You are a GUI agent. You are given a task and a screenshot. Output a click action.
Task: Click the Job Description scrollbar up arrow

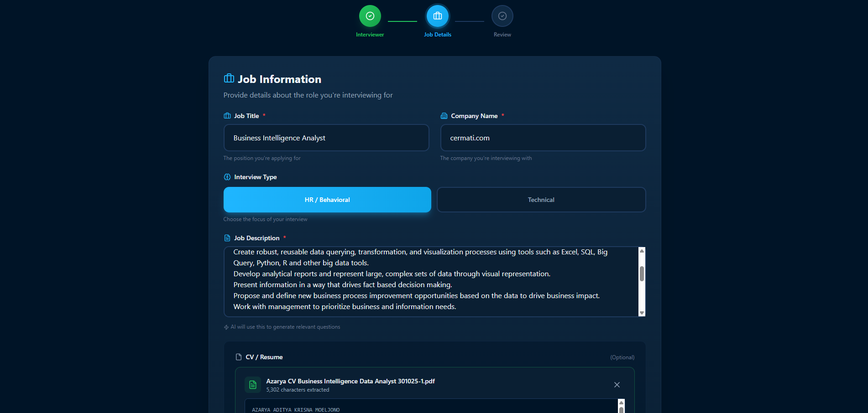(x=642, y=251)
